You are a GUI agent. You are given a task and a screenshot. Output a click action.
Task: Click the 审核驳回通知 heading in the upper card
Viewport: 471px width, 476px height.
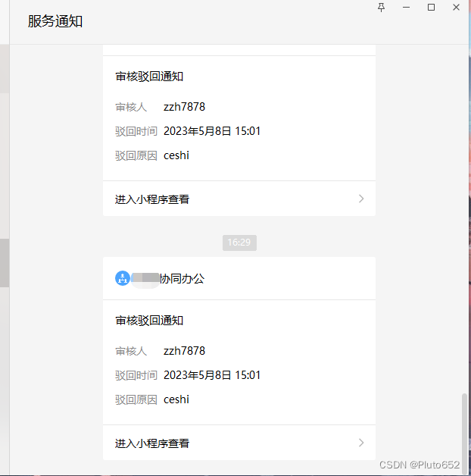(x=149, y=77)
